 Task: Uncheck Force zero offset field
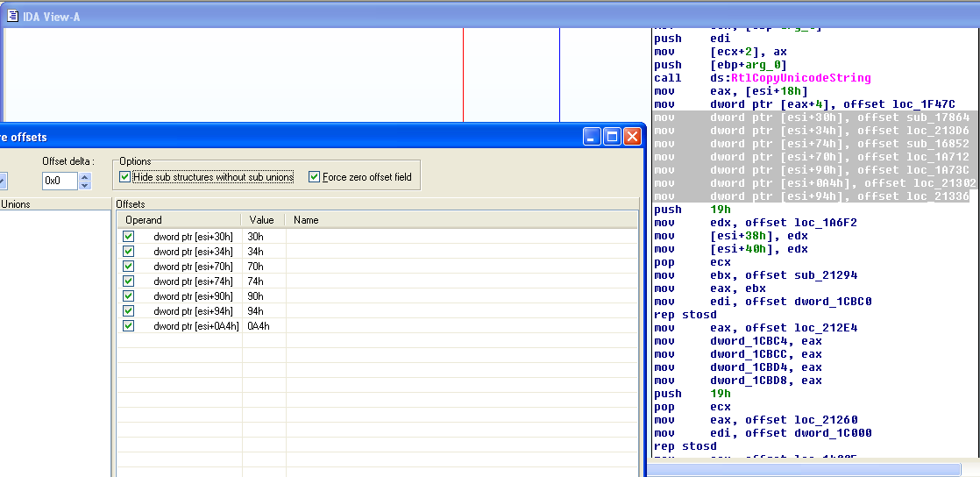315,177
